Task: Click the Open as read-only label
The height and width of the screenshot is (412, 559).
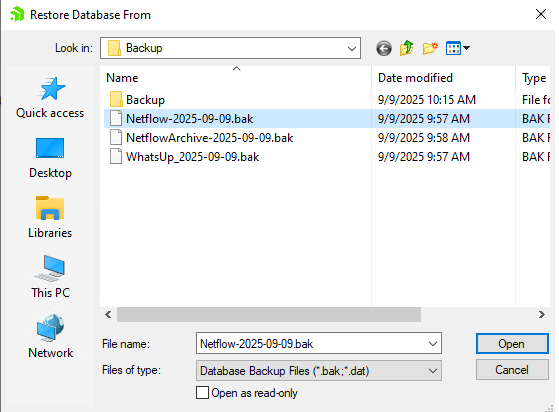Action: coord(254,393)
